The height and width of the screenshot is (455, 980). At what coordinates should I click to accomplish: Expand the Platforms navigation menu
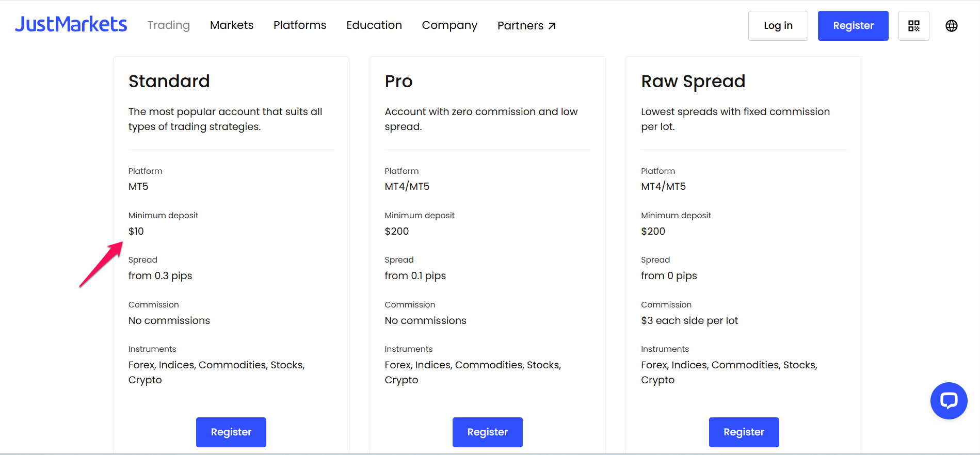point(300,25)
